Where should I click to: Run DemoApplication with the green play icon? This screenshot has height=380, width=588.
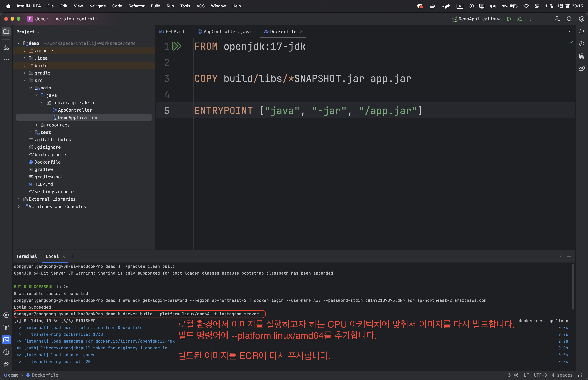click(x=509, y=19)
